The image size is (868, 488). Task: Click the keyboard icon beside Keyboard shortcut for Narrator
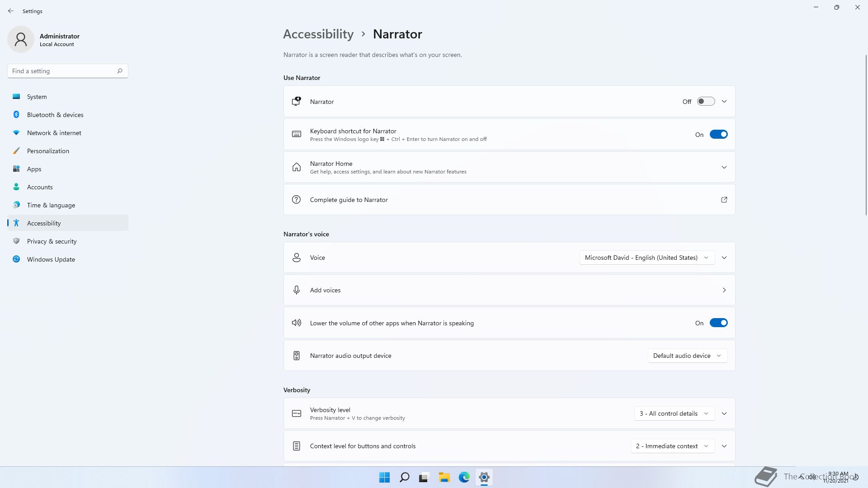(297, 134)
